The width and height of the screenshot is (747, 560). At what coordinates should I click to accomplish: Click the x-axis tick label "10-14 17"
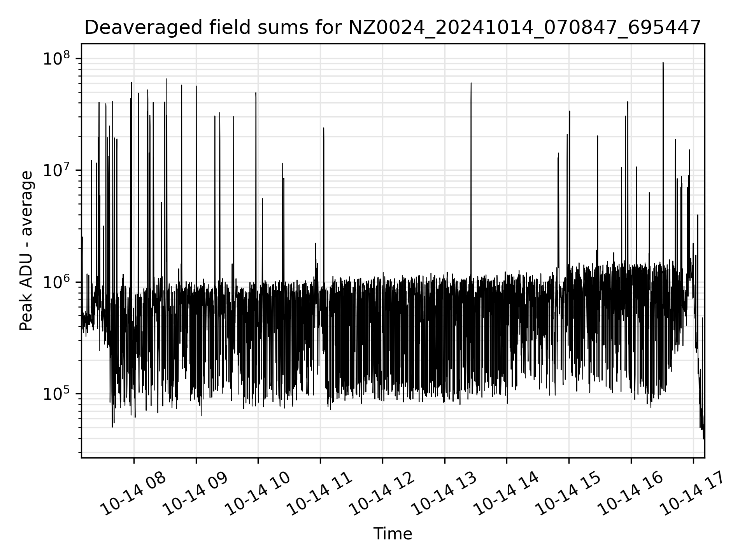point(693,493)
